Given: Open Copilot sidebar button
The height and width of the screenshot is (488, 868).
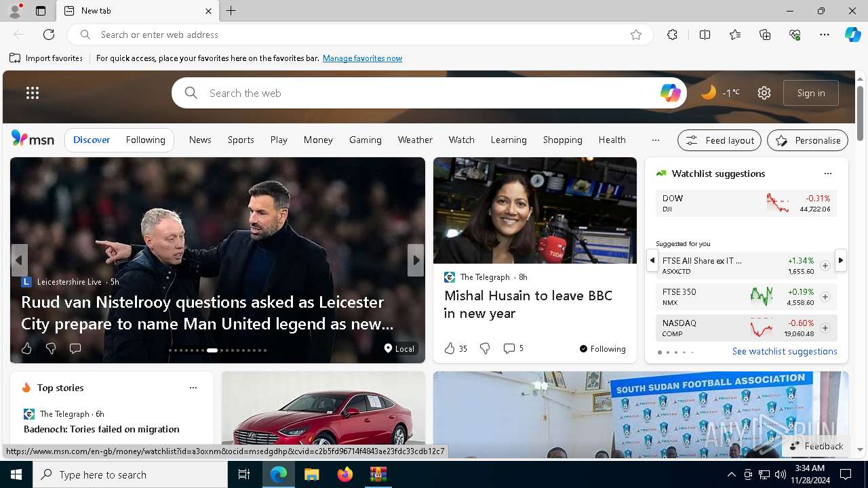Looking at the screenshot, I should pos(852,35).
